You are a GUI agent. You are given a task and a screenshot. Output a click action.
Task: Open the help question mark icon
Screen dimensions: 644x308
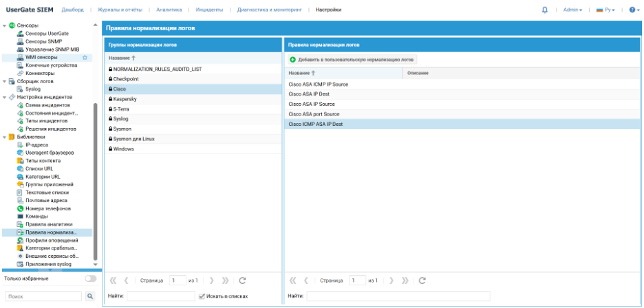pyautogui.click(x=632, y=10)
